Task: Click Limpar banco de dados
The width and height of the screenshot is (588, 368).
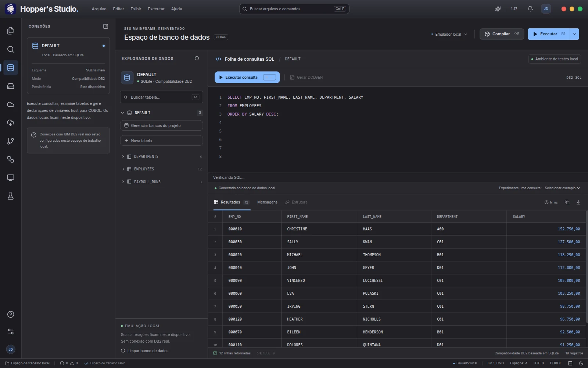Action: click(x=145, y=351)
